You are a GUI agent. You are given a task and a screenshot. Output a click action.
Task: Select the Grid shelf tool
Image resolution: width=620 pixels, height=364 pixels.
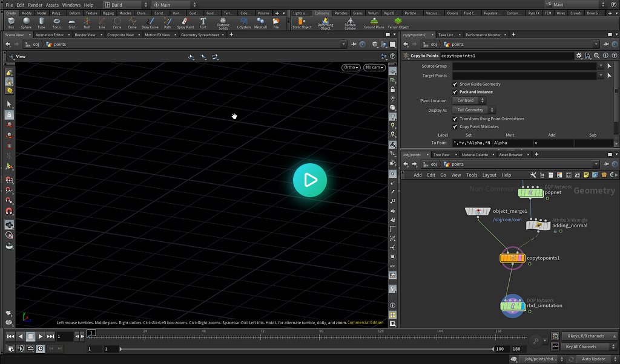click(x=71, y=23)
